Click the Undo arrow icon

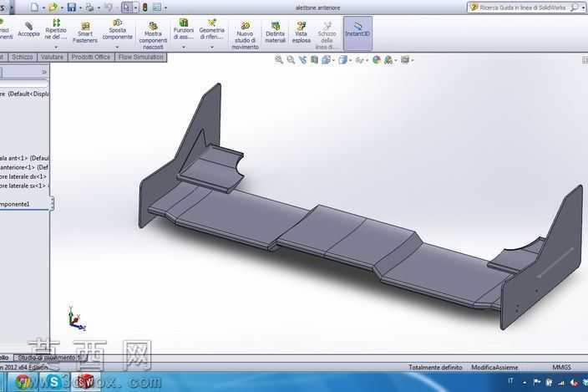click(x=109, y=8)
